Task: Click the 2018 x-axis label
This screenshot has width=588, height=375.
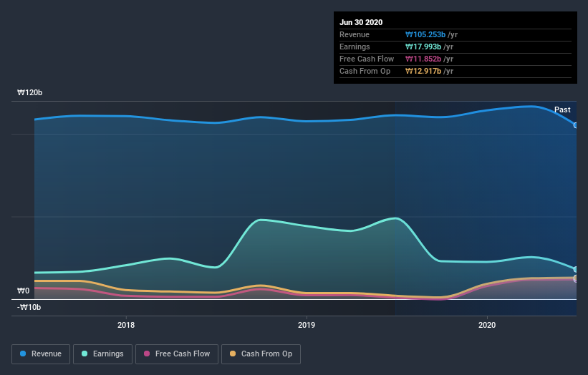Action: (126, 325)
